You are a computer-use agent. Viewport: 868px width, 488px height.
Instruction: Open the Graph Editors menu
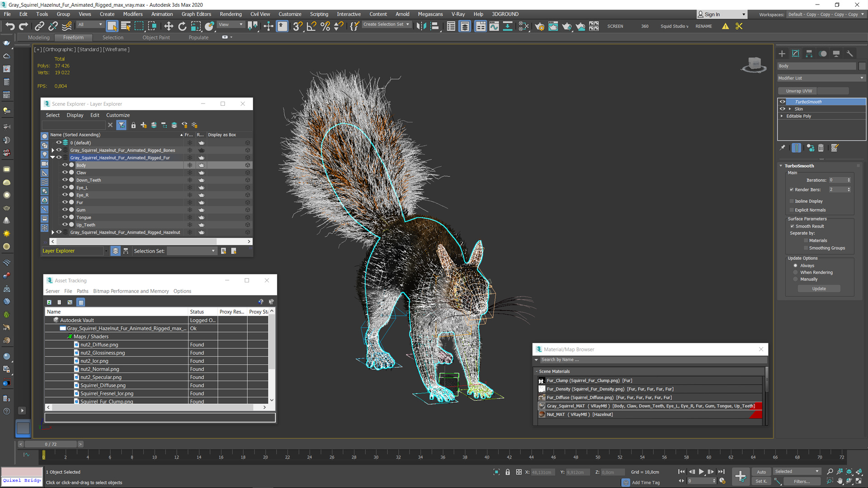[196, 14]
